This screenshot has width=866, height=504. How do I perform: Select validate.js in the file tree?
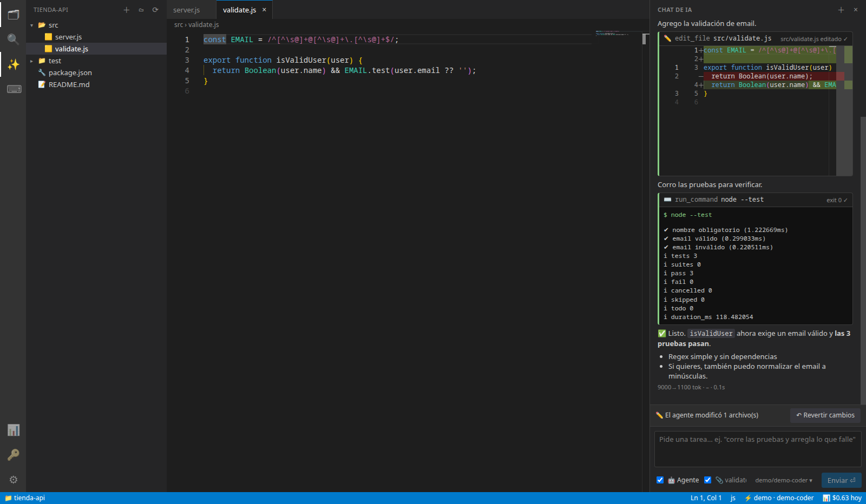coord(96,49)
